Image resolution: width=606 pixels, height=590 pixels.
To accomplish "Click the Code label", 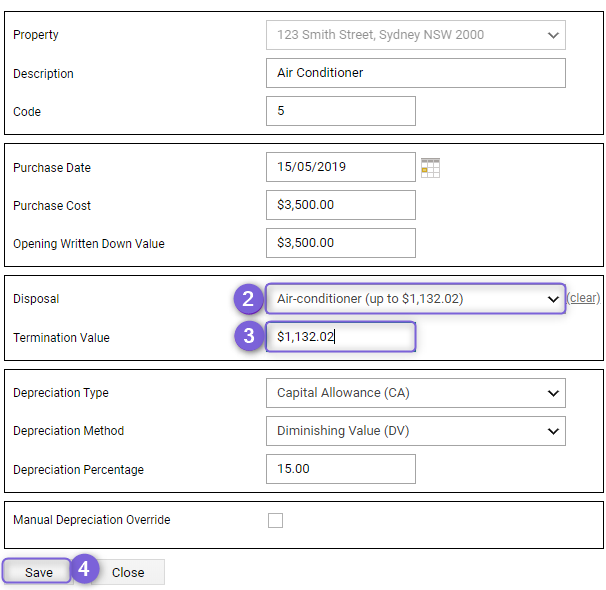I will (x=27, y=112).
